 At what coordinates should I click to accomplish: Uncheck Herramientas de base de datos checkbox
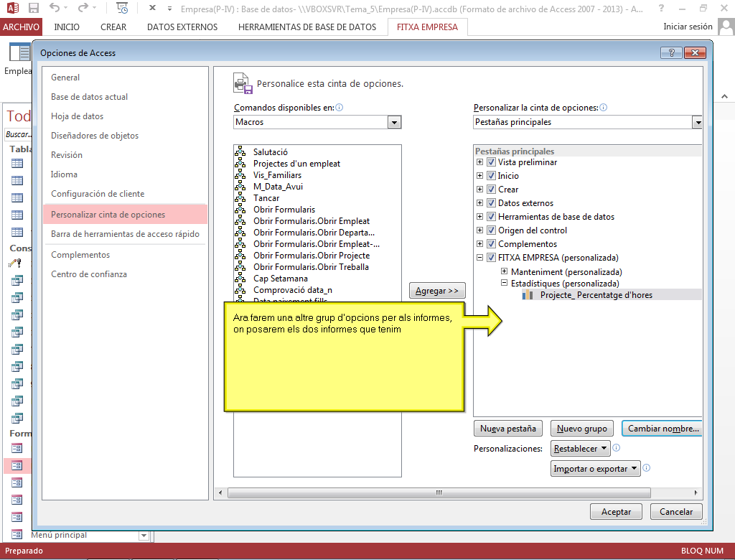tap(491, 217)
